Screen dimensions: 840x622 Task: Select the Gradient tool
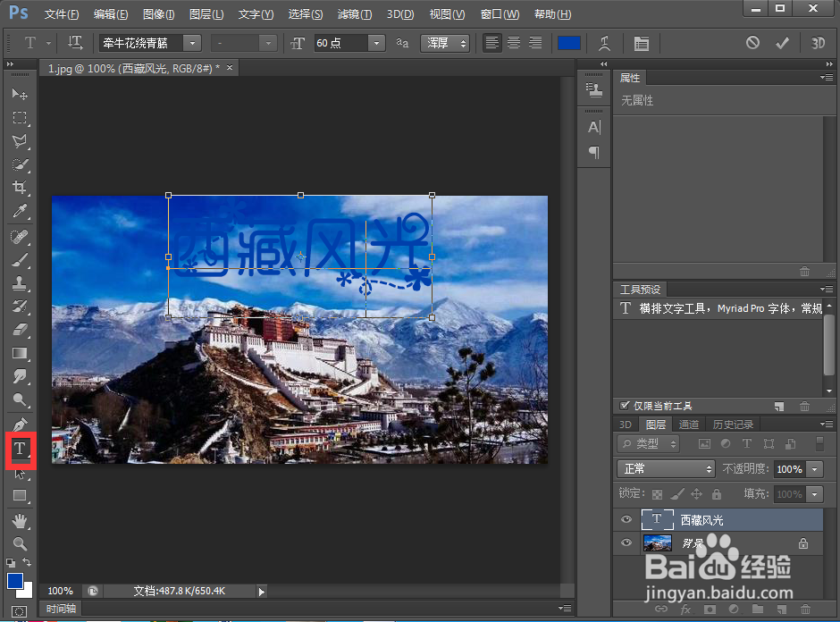20,353
